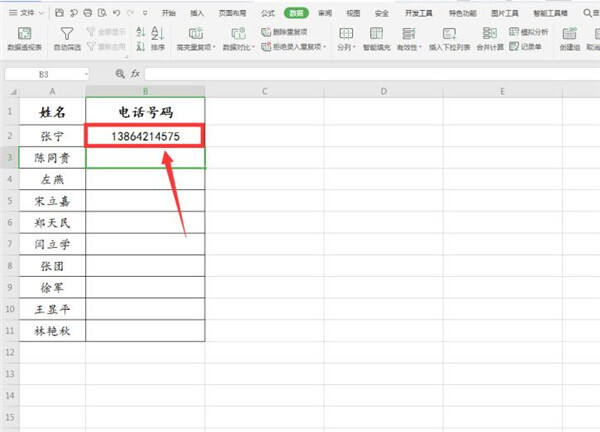Select the 电话号码 header cell
Screen dimensions: 600x432
[145, 111]
